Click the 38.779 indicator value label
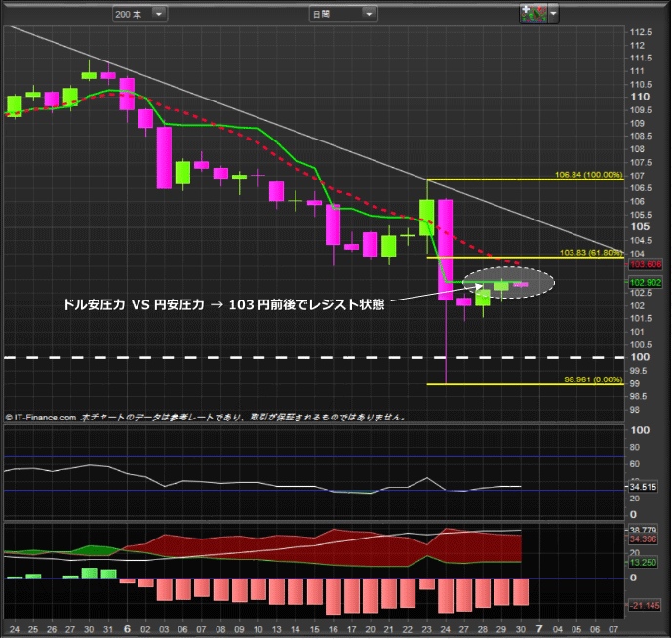The height and width of the screenshot is (639, 672). tap(643, 530)
